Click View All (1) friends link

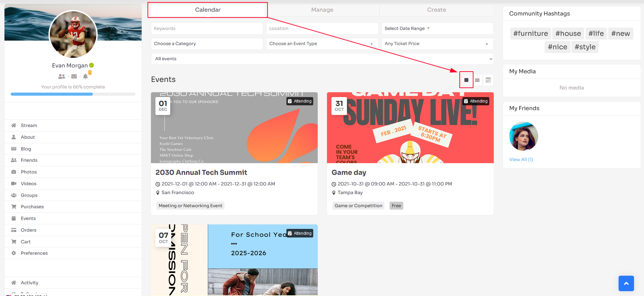(x=521, y=159)
